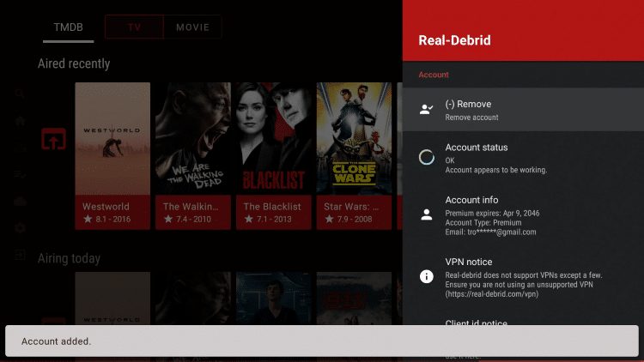This screenshot has height=362, width=644.
Task: Open Star Wars Clone Wars poster
Action: pyautogui.click(x=354, y=139)
